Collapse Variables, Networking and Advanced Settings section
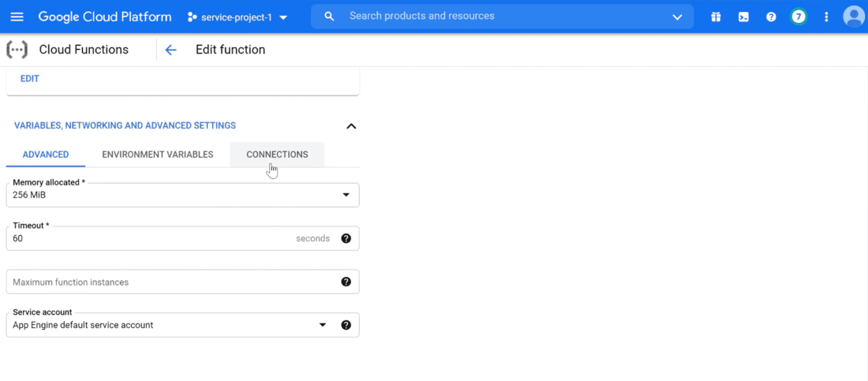 pyautogui.click(x=351, y=126)
